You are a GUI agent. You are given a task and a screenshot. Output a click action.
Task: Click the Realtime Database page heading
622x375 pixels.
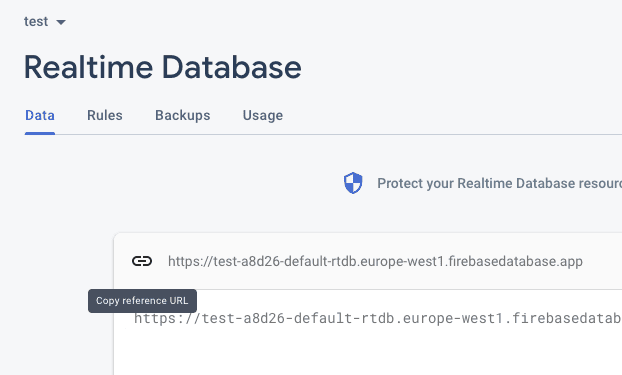coord(163,67)
